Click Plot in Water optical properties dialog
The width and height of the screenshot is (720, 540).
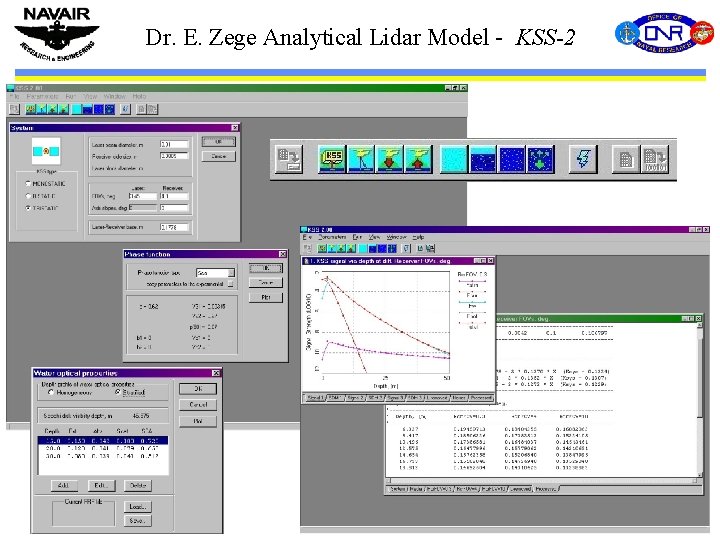coord(198,421)
